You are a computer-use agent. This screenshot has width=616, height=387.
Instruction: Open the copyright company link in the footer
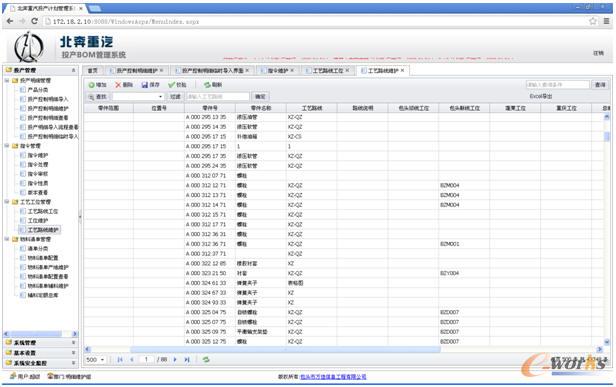click(333, 377)
